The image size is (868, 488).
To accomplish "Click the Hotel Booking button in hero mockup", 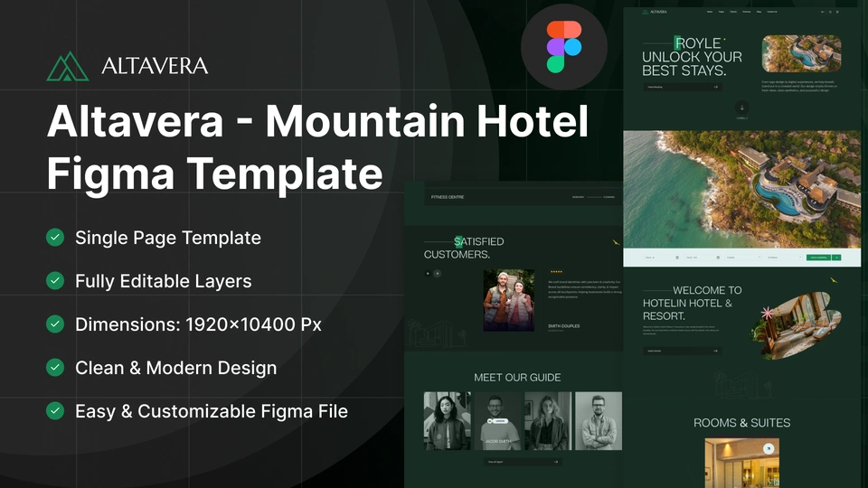I will coord(683,87).
